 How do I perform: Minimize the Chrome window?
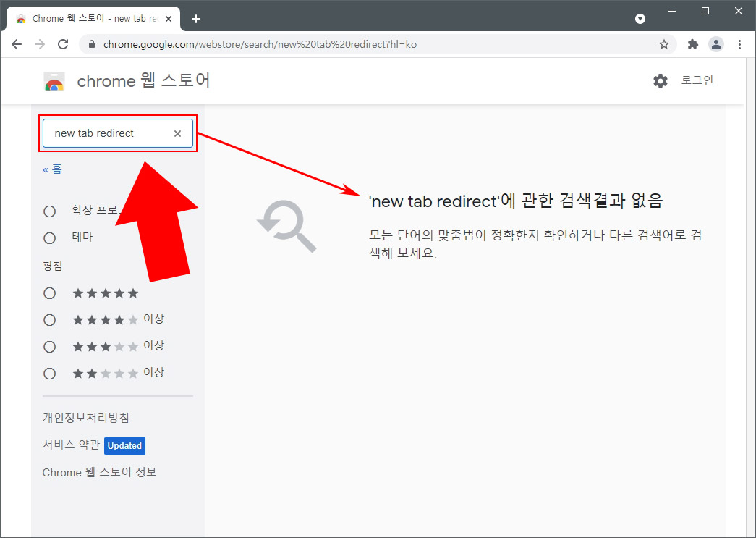672,11
